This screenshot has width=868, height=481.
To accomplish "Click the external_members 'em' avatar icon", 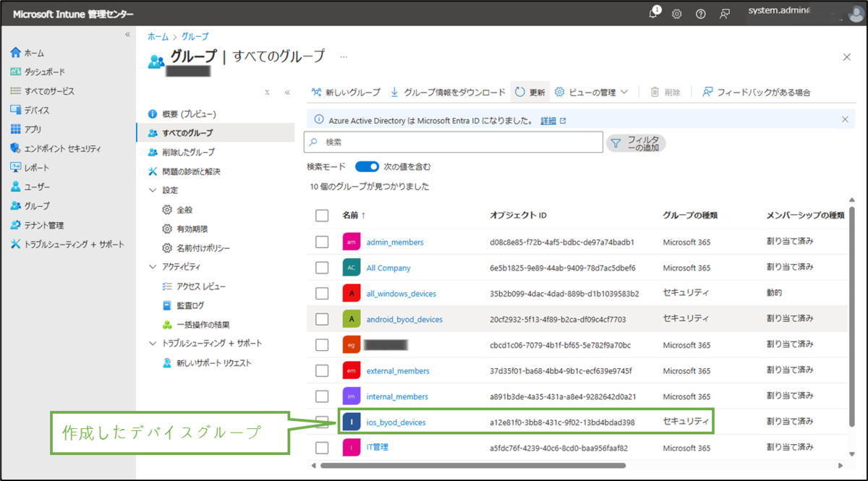I will pyautogui.click(x=352, y=371).
